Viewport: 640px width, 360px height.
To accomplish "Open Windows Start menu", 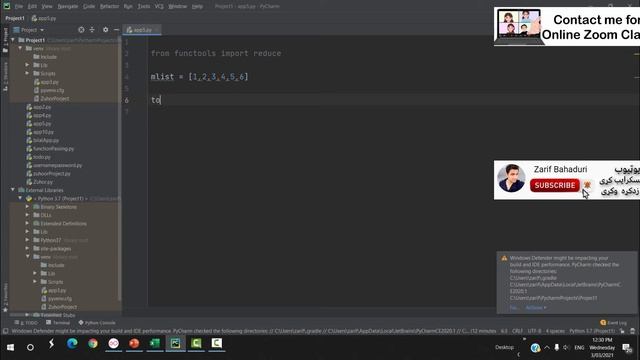I will (x=11, y=347).
